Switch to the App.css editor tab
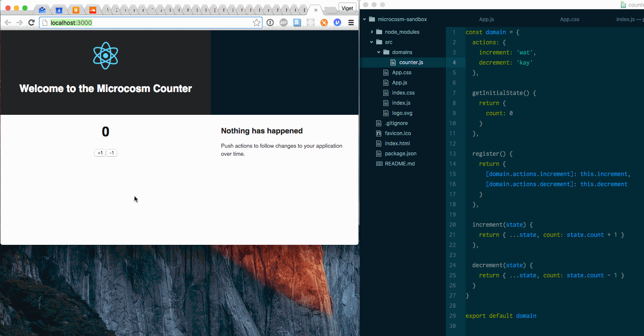This screenshot has height=336, width=644. pyautogui.click(x=569, y=19)
